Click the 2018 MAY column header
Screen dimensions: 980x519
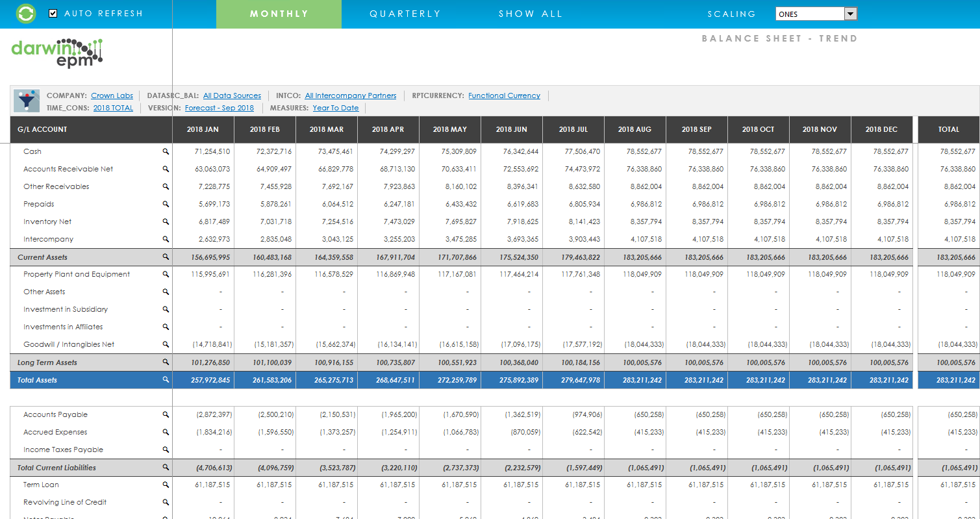tap(450, 129)
